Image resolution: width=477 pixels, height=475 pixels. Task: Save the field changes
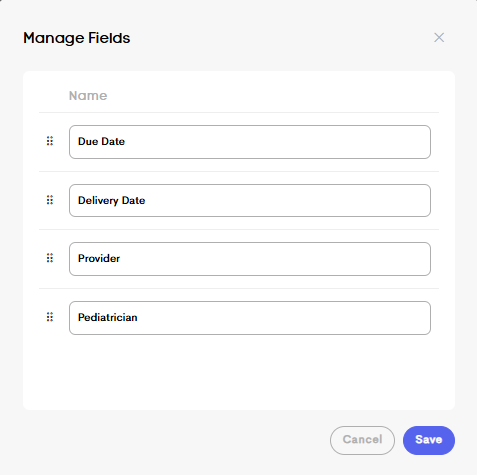[429, 440]
